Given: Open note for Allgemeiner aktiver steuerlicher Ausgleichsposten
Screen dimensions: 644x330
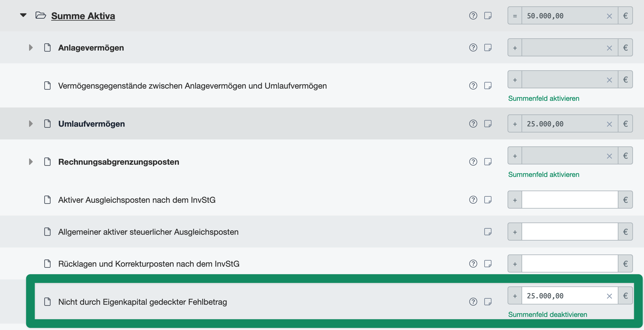Looking at the screenshot, I should coord(488,232).
